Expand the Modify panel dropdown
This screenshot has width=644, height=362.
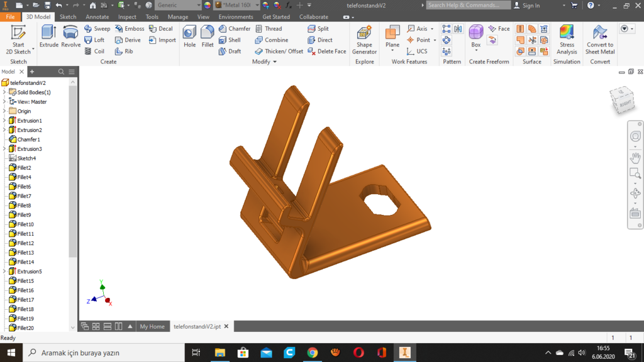click(x=275, y=62)
